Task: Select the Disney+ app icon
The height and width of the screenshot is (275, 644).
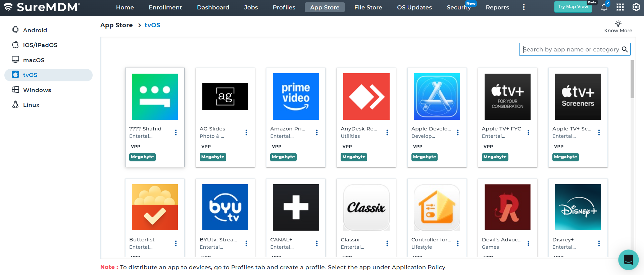Action: [x=578, y=207]
